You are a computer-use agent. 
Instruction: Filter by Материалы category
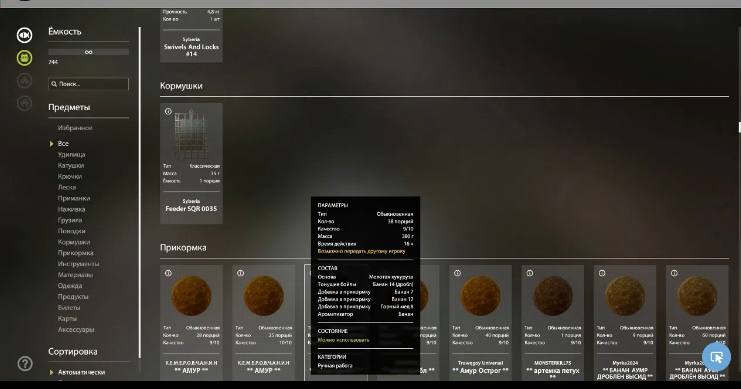[x=75, y=275]
